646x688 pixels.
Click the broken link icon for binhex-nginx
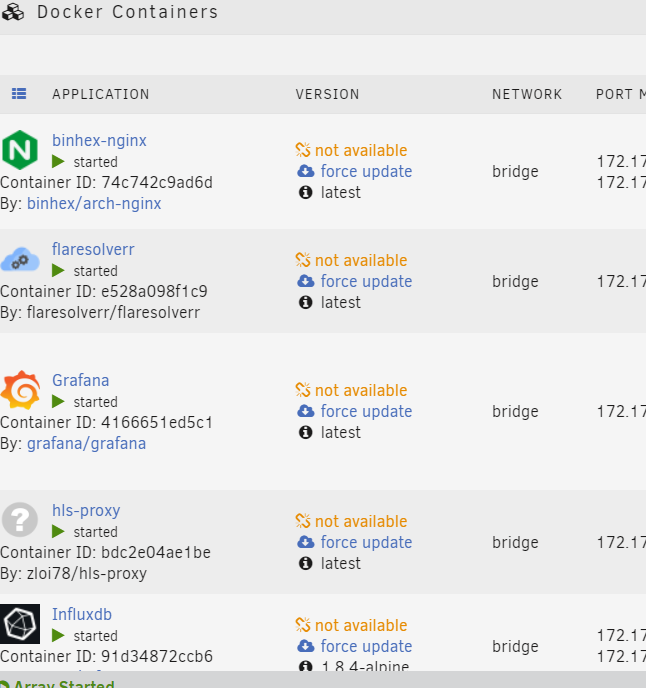pyautogui.click(x=303, y=150)
